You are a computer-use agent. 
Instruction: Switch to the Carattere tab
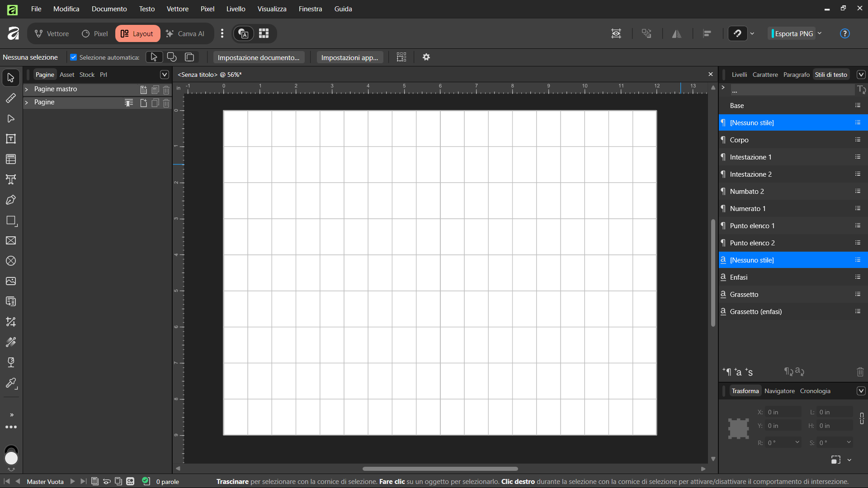[765, 75]
